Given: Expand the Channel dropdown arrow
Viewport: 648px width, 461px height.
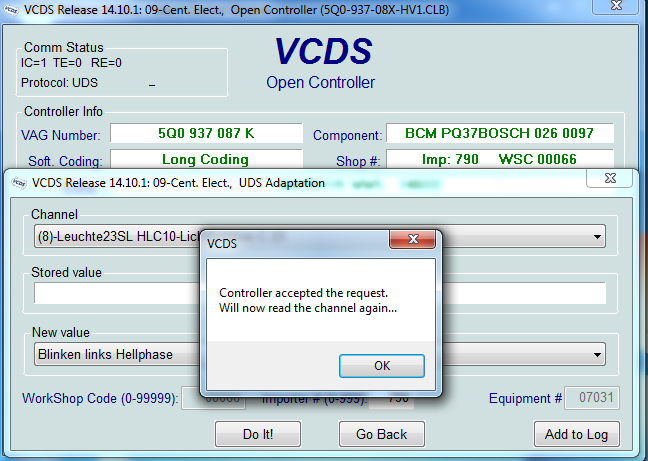Looking at the screenshot, I should pos(597,237).
